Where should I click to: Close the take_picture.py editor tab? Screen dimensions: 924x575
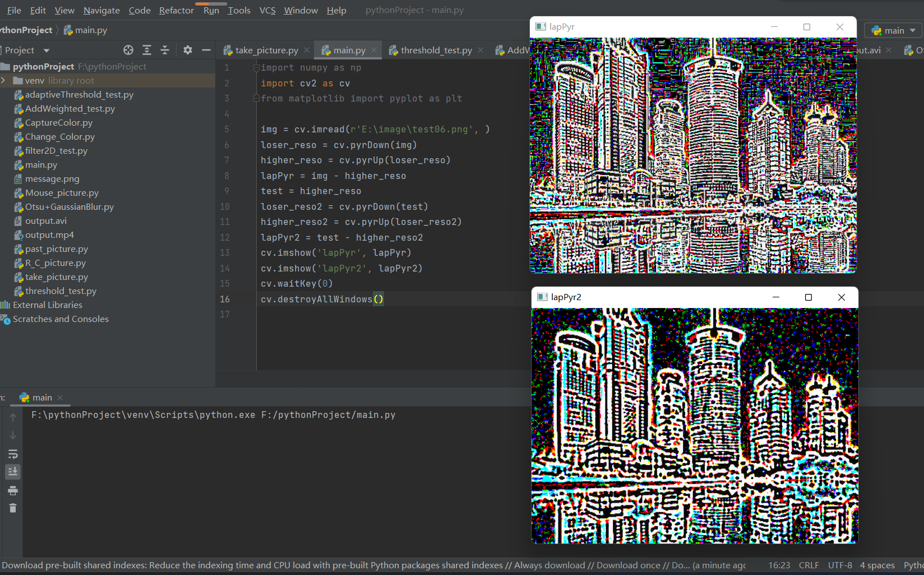click(x=307, y=50)
